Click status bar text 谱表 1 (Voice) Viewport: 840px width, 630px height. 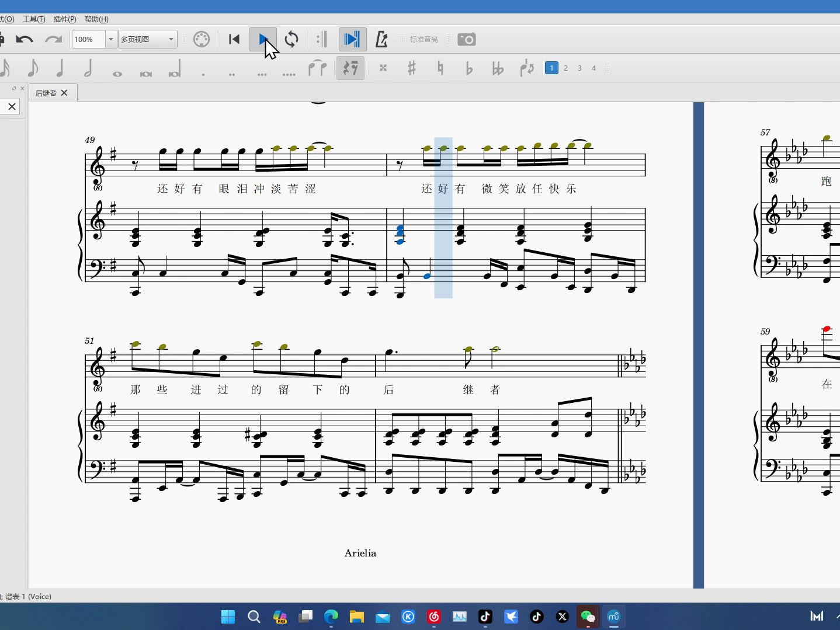pos(28,596)
